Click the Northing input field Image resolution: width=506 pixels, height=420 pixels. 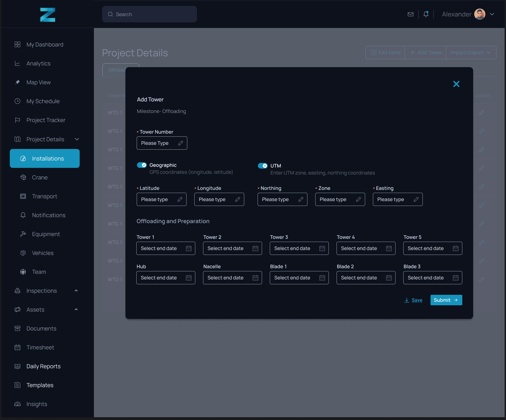click(x=282, y=199)
